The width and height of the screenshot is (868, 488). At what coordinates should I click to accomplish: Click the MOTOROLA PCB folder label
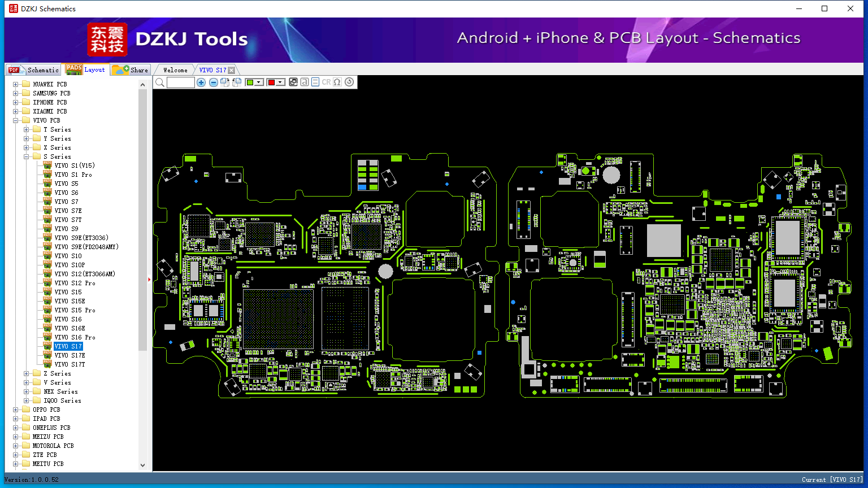(53, 446)
